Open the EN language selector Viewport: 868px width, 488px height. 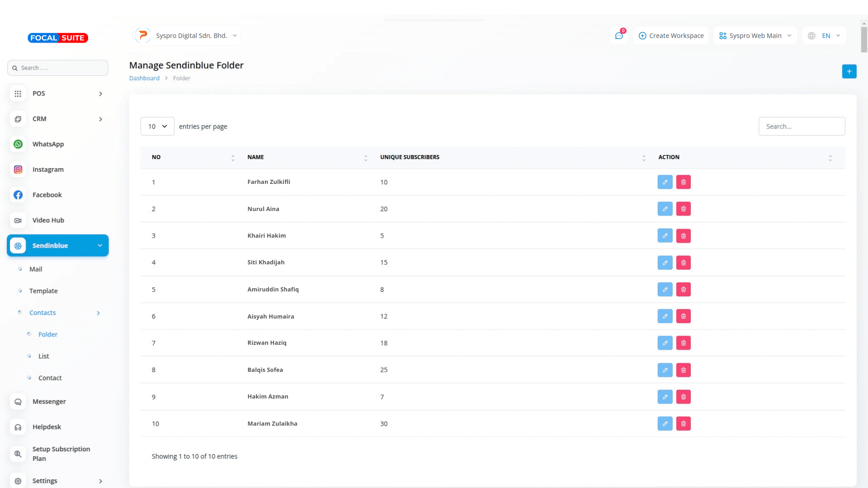point(824,36)
